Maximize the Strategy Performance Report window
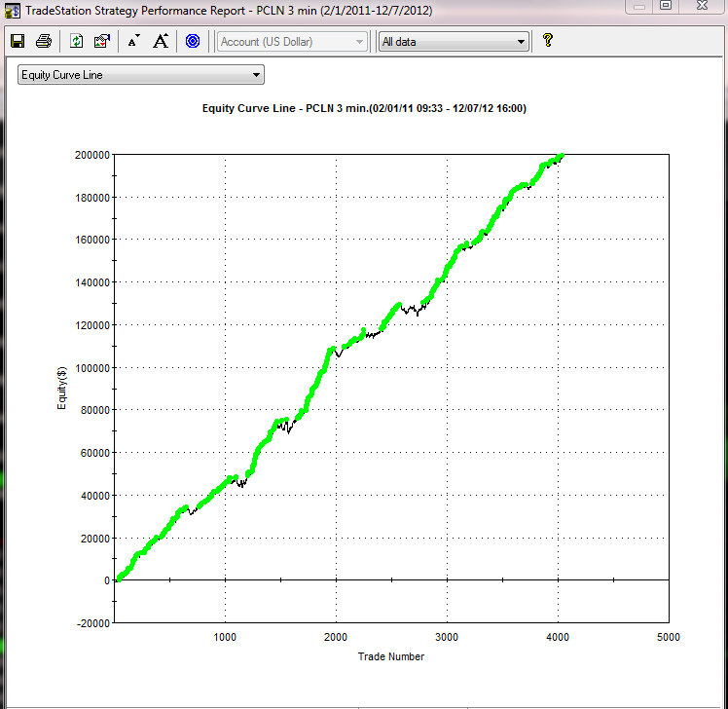The image size is (728, 709). 667,6
